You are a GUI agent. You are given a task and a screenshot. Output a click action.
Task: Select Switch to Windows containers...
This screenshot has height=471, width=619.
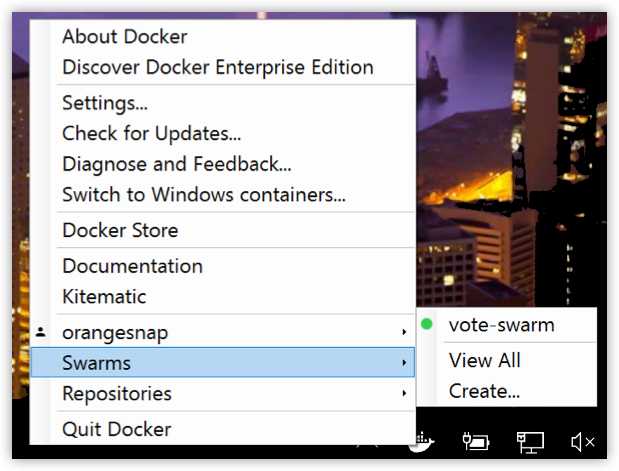(204, 195)
